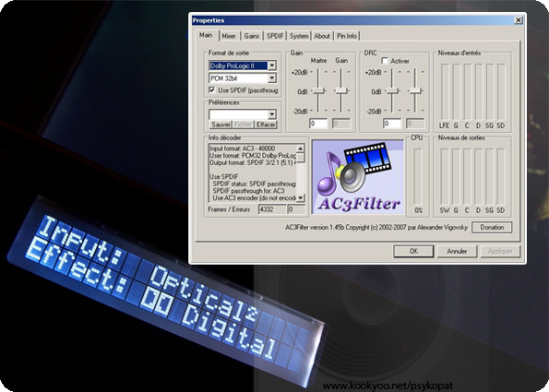
Task: Click the 'Use SPDIF' info line
Action: 223,177
